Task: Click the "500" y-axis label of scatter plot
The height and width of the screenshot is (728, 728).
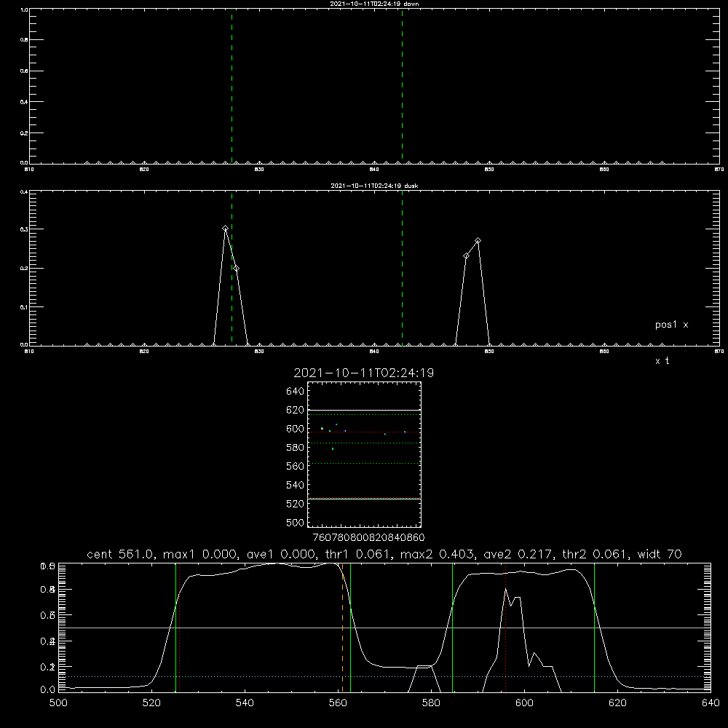Action: [x=296, y=522]
